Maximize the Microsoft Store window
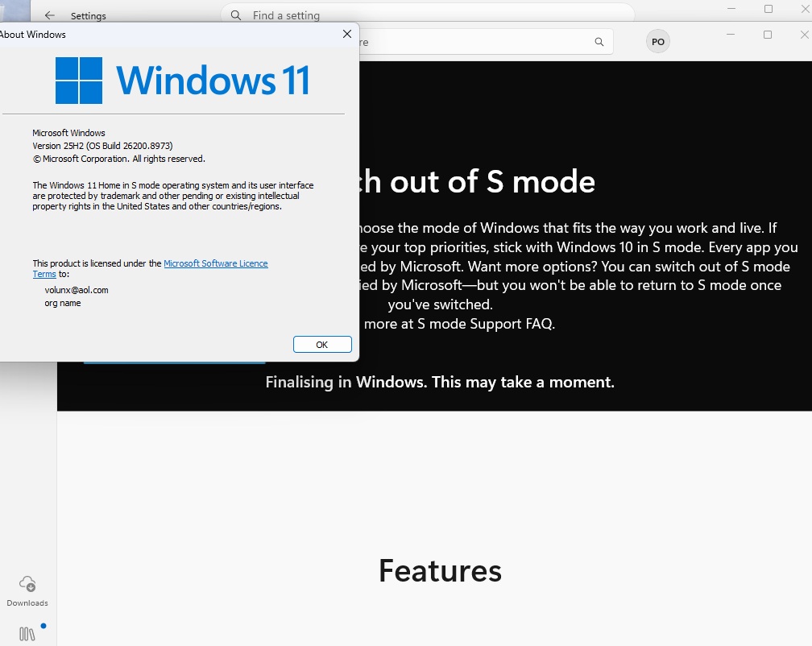 point(768,35)
